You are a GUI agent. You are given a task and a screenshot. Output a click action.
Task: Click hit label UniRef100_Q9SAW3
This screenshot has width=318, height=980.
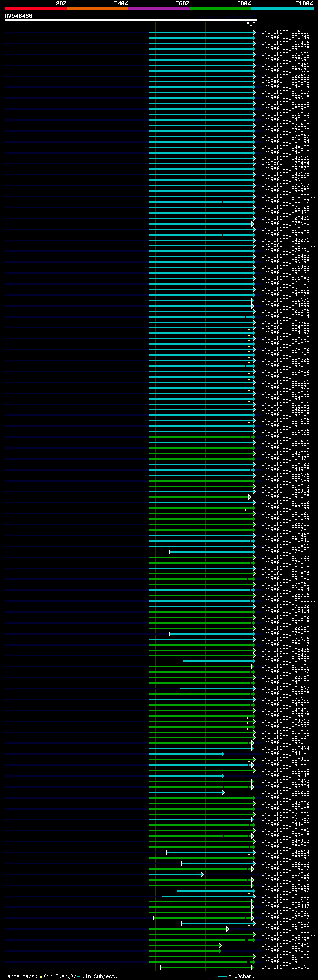(x=285, y=114)
